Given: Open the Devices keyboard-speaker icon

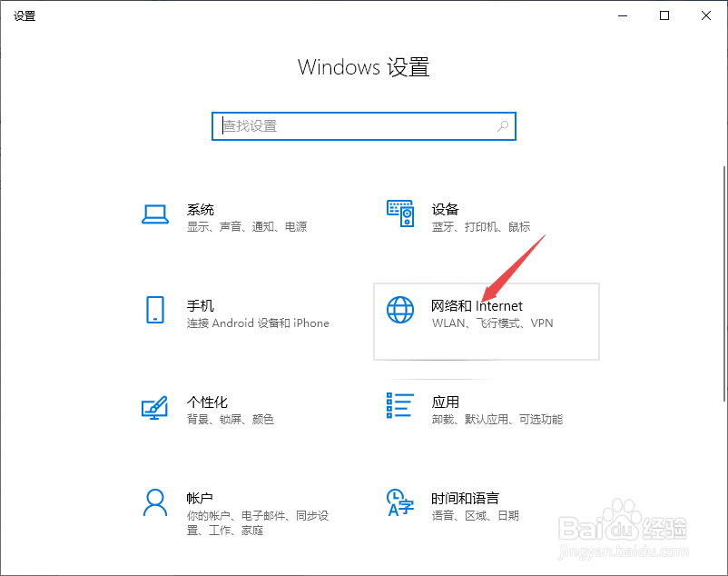Looking at the screenshot, I should [x=400, y=214].
